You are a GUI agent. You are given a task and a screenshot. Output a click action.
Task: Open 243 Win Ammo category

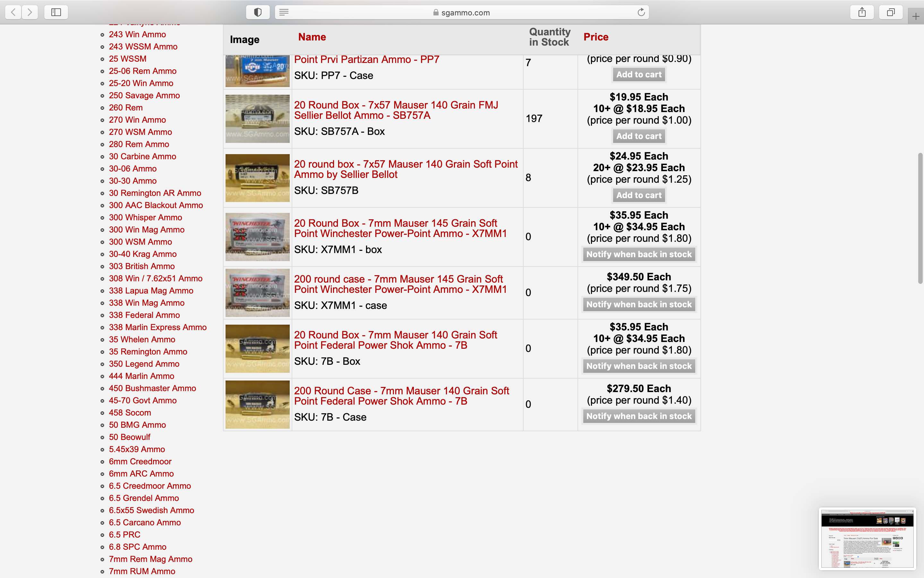click(x=137, y=34)
